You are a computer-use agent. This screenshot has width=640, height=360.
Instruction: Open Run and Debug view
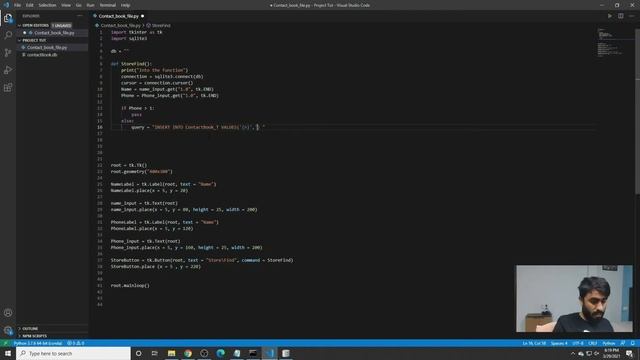(x=8, y=70)
